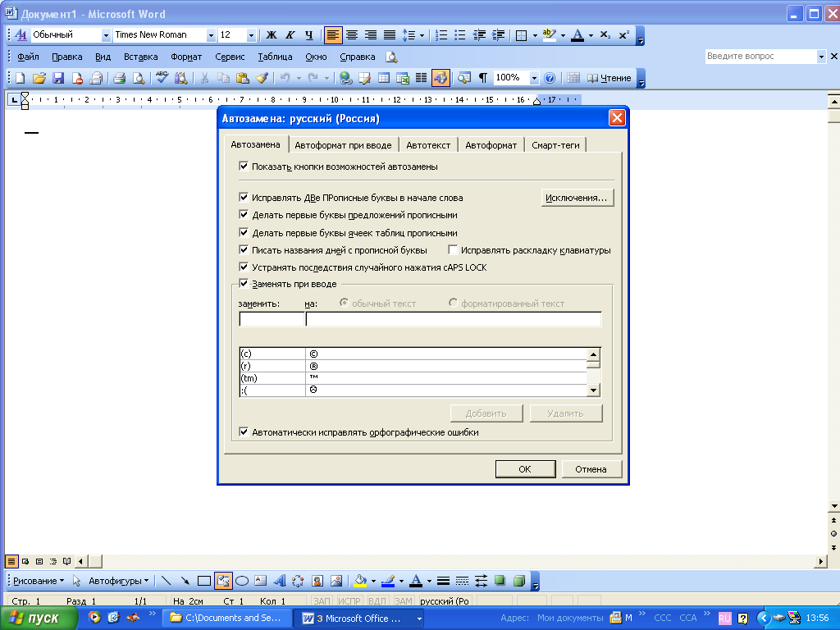Open print preview
This screenshot has width=840, height=630.
[138, 78]
